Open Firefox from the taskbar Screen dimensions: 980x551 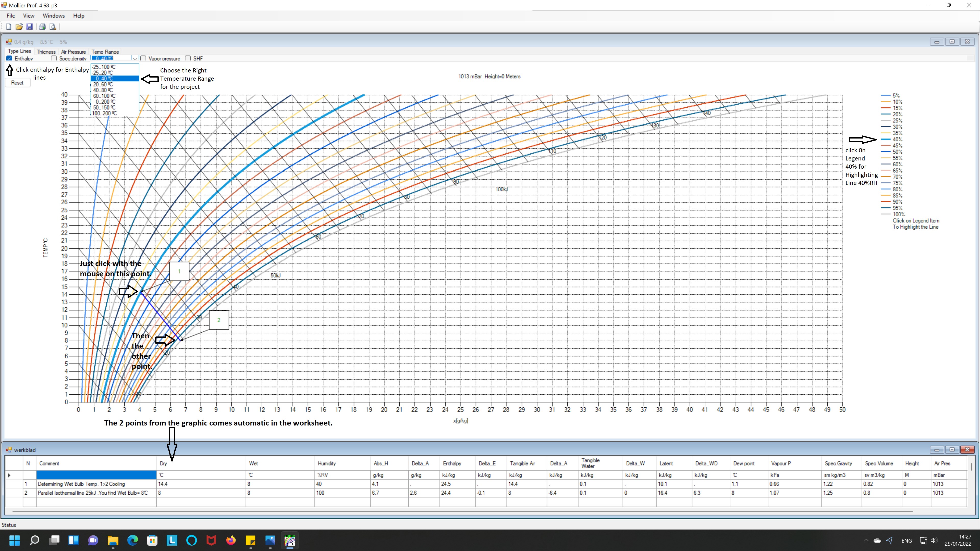(231, 540)
